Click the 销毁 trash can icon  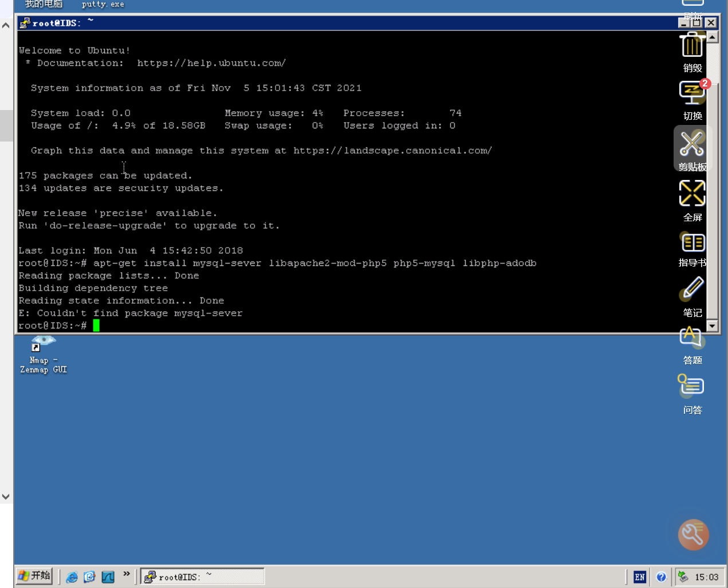tap(692, 46)
